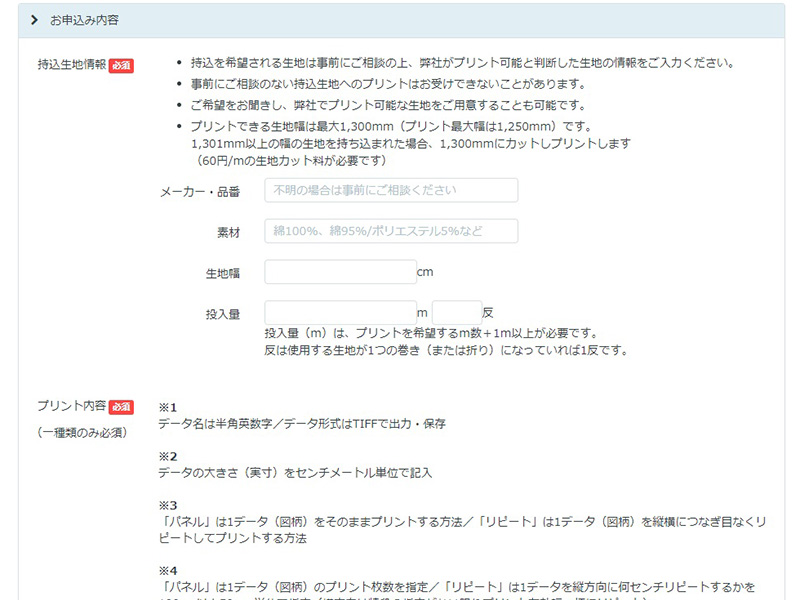Click the red 必須 badge beside プリント内容

click(121, 407)
